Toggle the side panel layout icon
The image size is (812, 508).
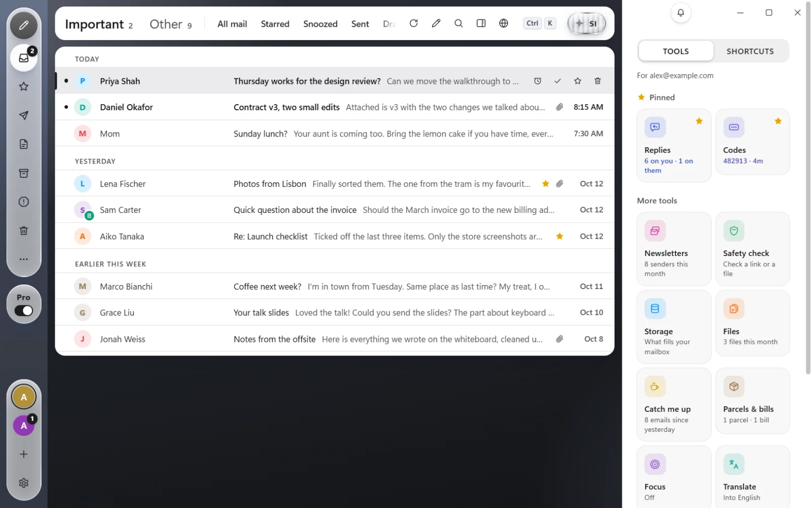[481, 23]
